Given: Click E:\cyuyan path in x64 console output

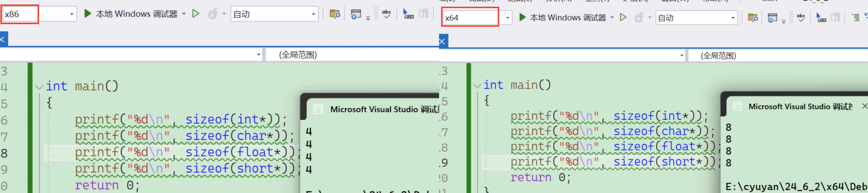Looking at the screenshot, I should (797, 187).
